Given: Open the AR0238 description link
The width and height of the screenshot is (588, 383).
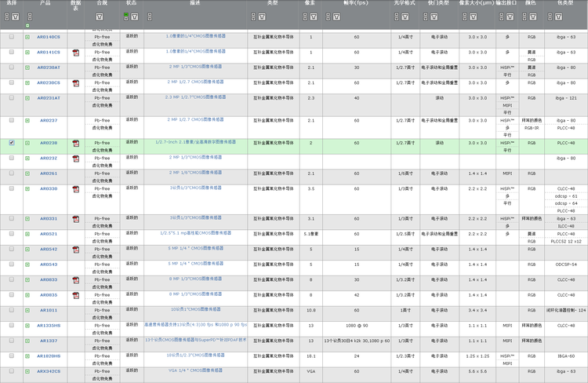Looking at the screenshot, I should coord(195,142).
